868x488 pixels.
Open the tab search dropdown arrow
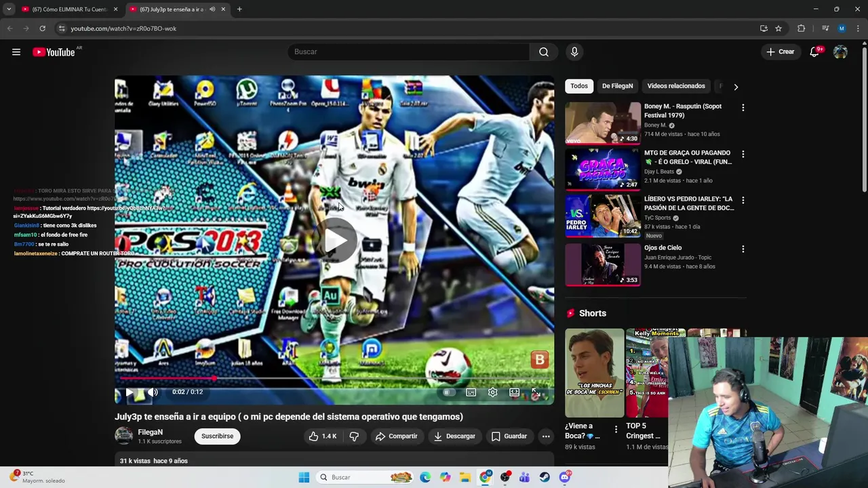(x=9, y=9)
